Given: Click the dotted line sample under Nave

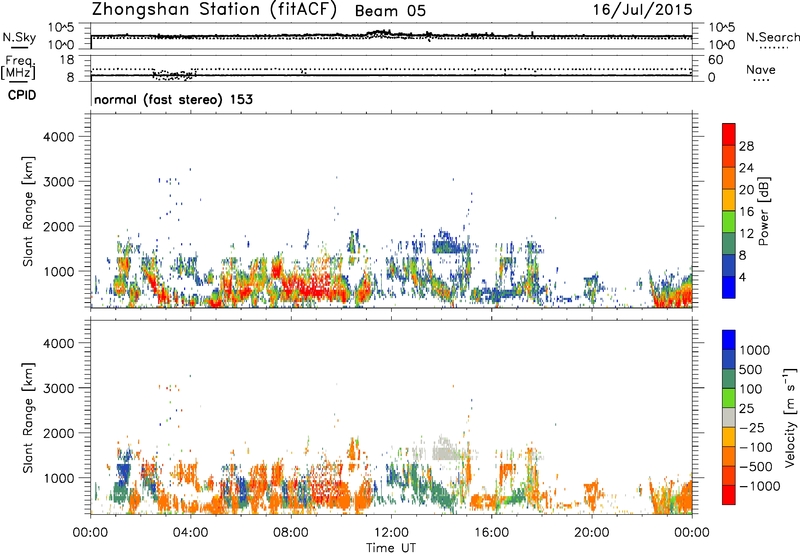Looking at the screenshot, I should coord(761,80).
